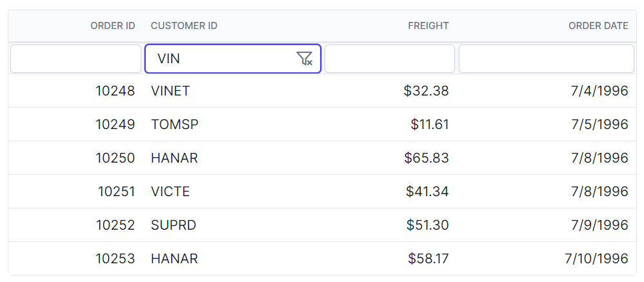Image resolution: width=644 pixels, height=282 pixels.
Task: Select the 7/10/1996 order date cell
Action: point(596,259)
